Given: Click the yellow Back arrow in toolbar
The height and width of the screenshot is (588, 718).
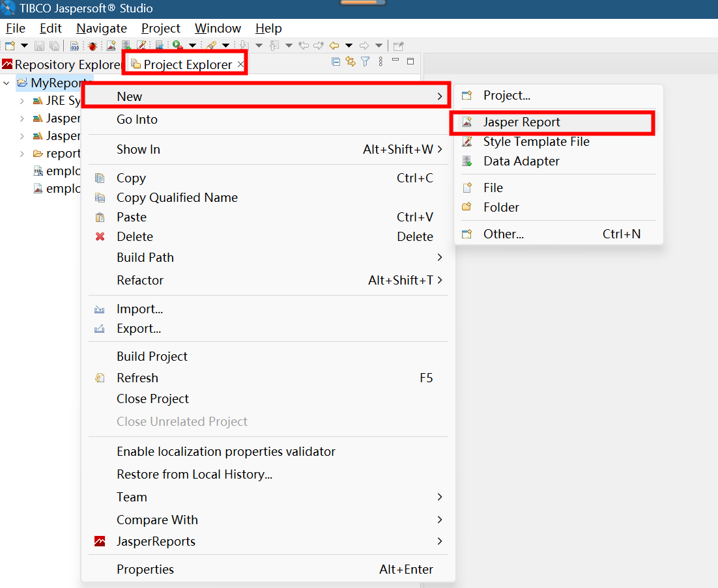Looking at the screenshot, I should (x=334, y=46).
